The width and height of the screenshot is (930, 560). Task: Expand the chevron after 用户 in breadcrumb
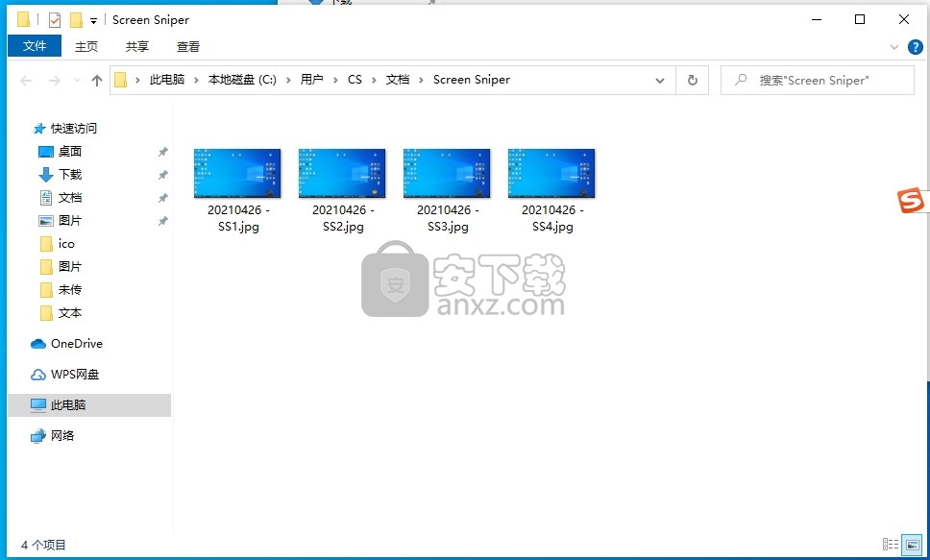coord(335,80)
